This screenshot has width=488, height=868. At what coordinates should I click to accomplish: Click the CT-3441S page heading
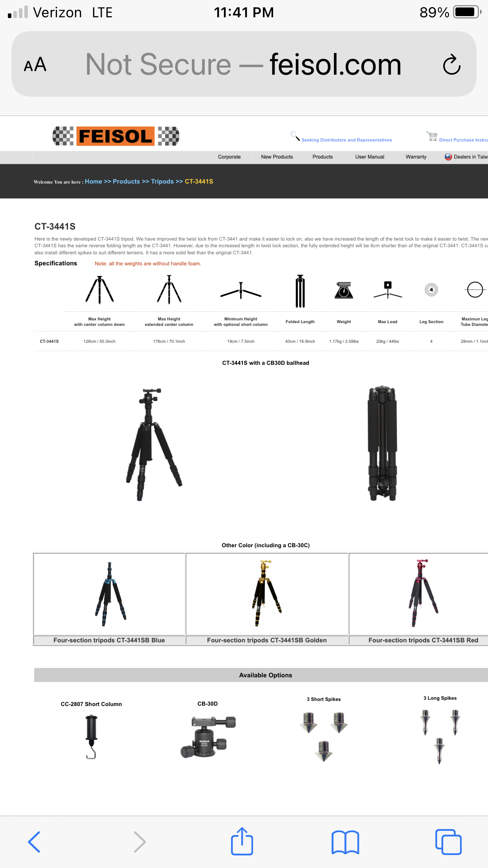(55, 226)
